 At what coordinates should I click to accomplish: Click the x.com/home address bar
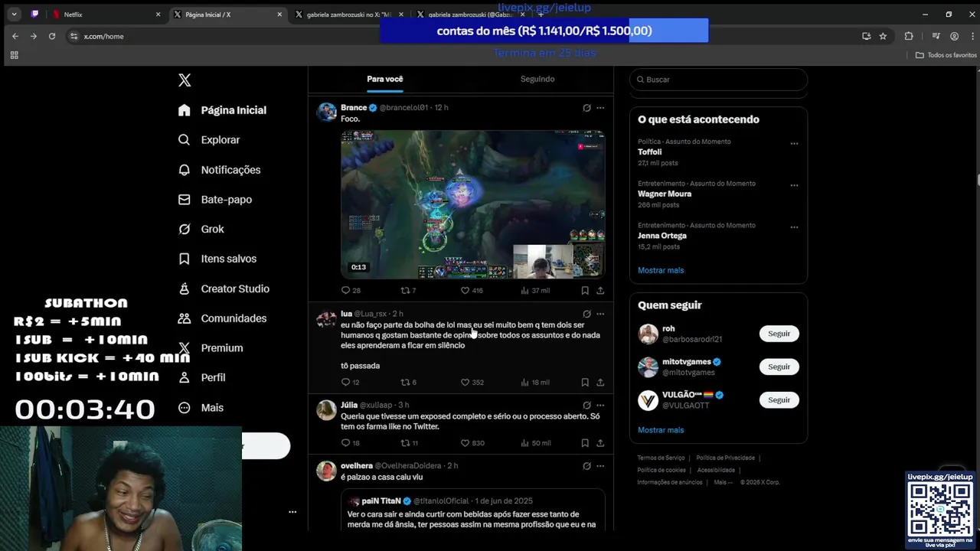[459, 36]
